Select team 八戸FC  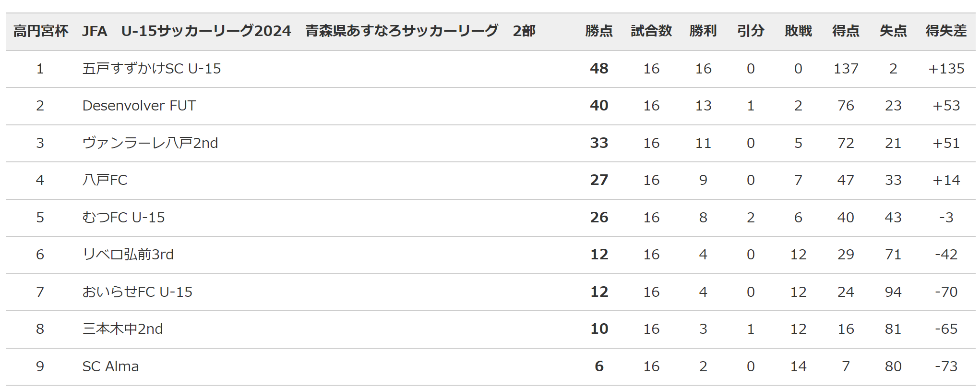pyautogui.click(x=105, y=180)
